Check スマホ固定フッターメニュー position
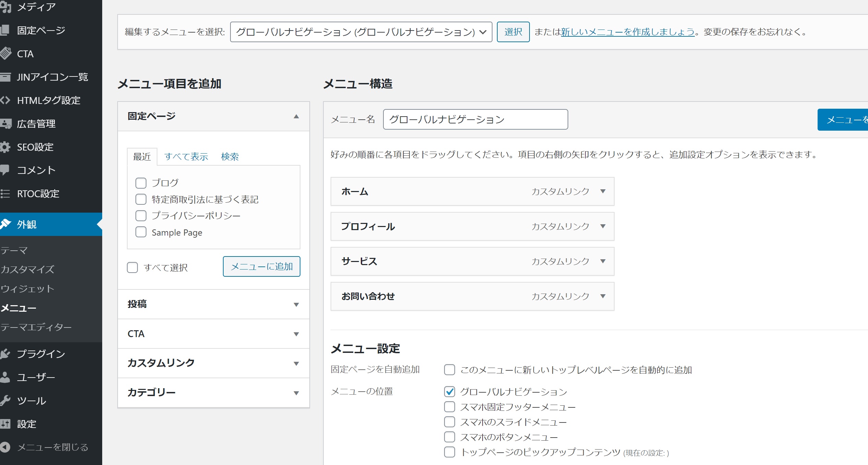868x465 pixels. click(x=450, y=407)
